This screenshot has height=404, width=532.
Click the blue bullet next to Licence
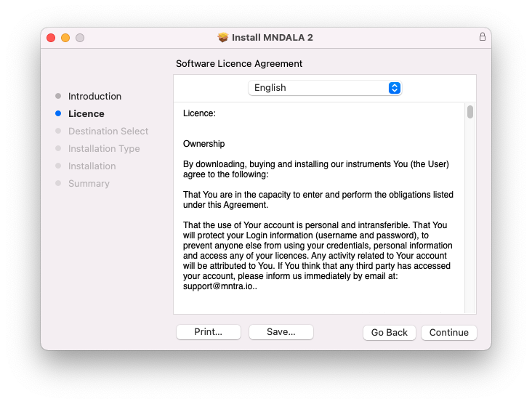tap(58, 113)
